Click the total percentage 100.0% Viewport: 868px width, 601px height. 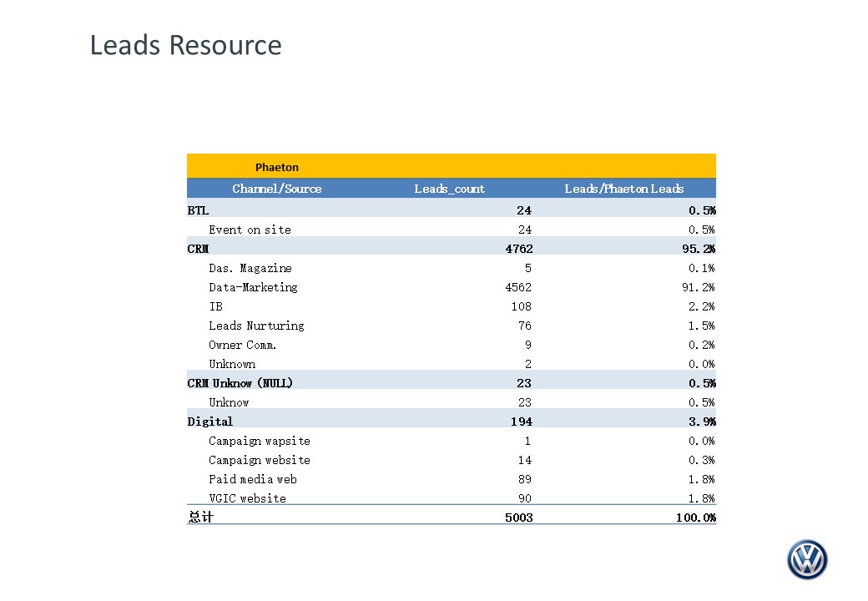696,518
